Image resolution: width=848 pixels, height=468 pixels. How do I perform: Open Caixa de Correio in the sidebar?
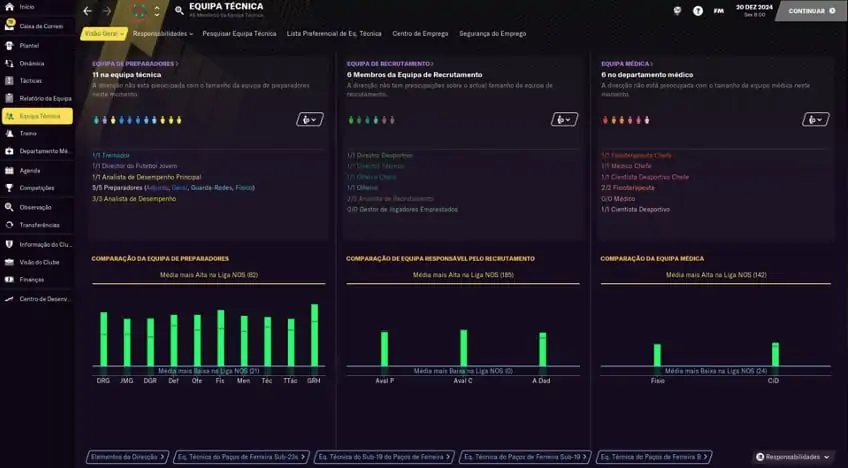click(40, 26)
